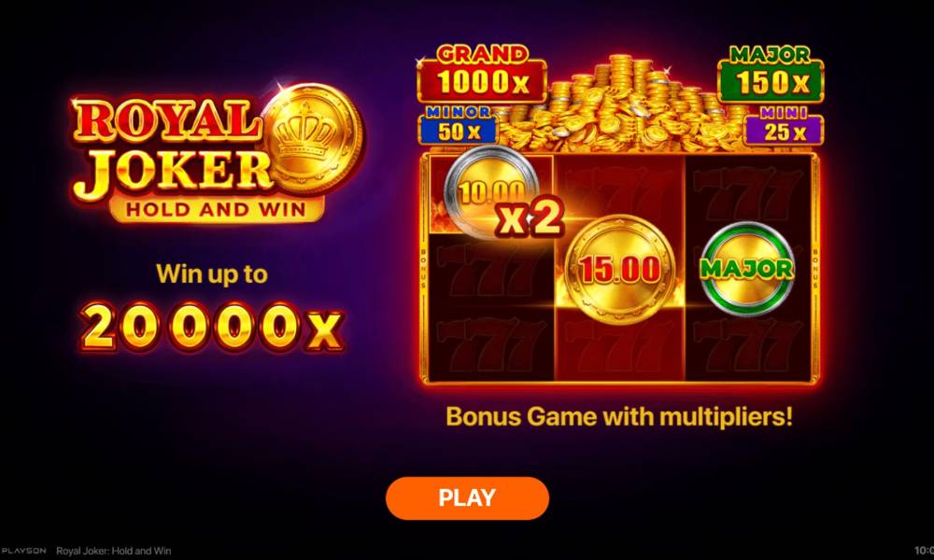934x560 pixels.
Task: Click the PLAYSON logo in footer
Action: pyautogui.click(x=24, y=551)
